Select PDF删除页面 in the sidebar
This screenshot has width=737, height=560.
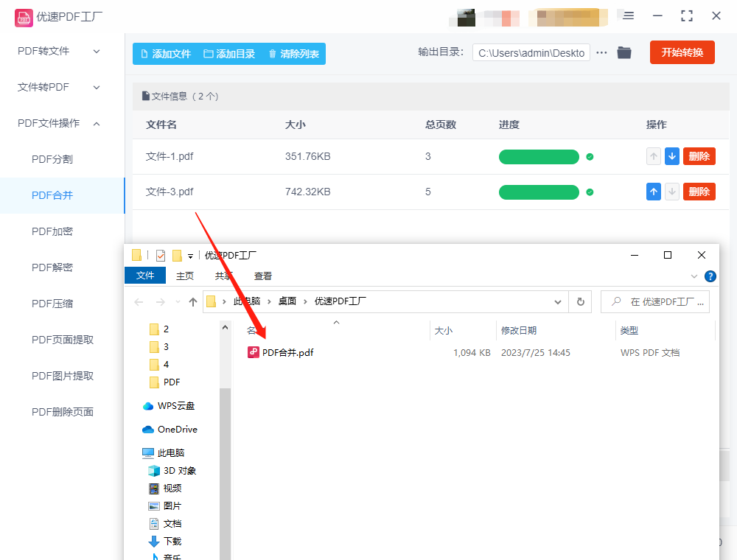[62, 412]
